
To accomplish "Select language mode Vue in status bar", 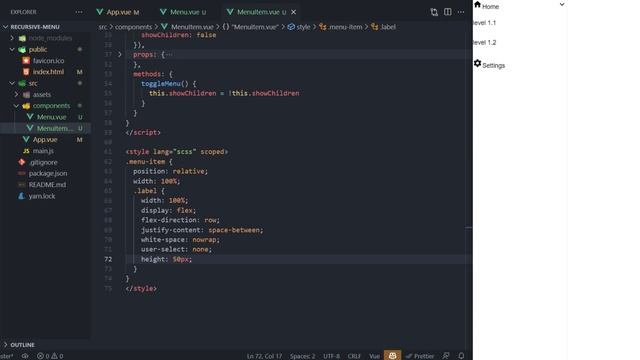I will [374, 356].
